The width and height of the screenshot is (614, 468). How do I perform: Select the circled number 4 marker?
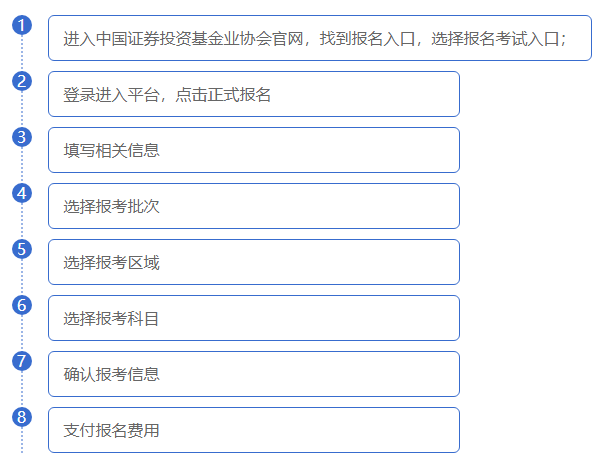click(22, 194)
